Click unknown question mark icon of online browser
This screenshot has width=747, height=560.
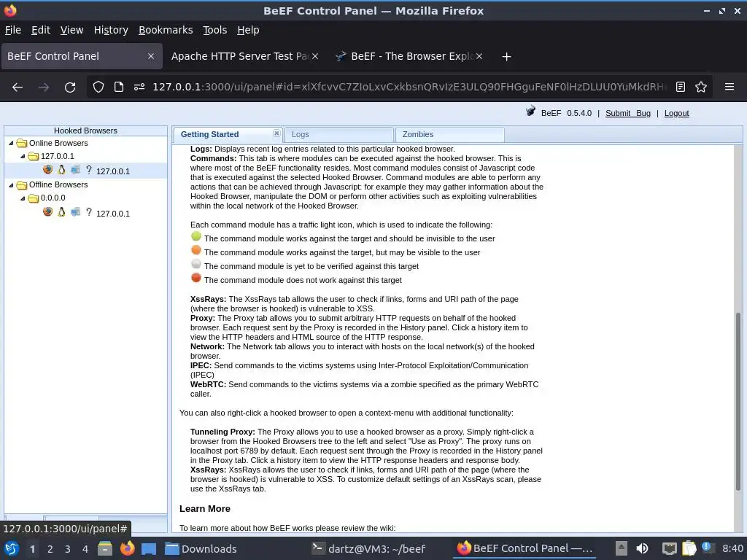[88, 169]
